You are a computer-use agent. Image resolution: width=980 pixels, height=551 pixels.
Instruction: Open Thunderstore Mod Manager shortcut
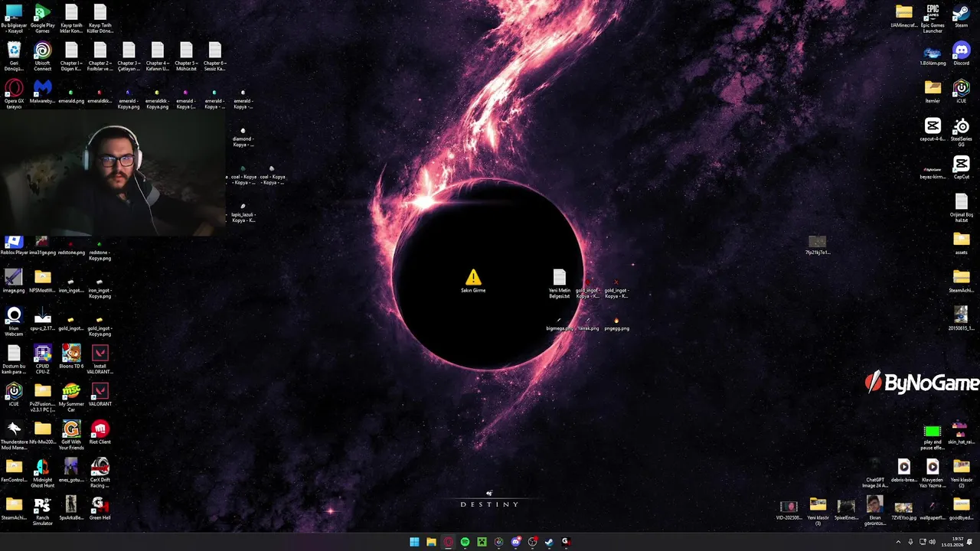[x=14, y=436]
